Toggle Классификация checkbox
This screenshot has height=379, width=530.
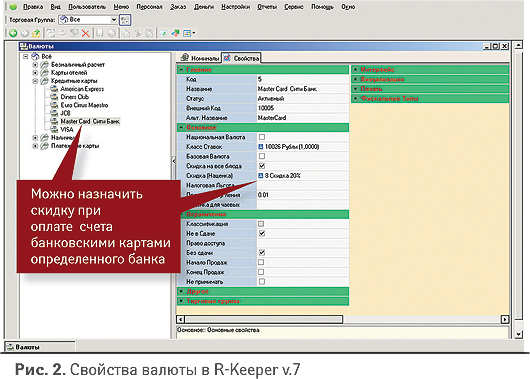point(261,224)
